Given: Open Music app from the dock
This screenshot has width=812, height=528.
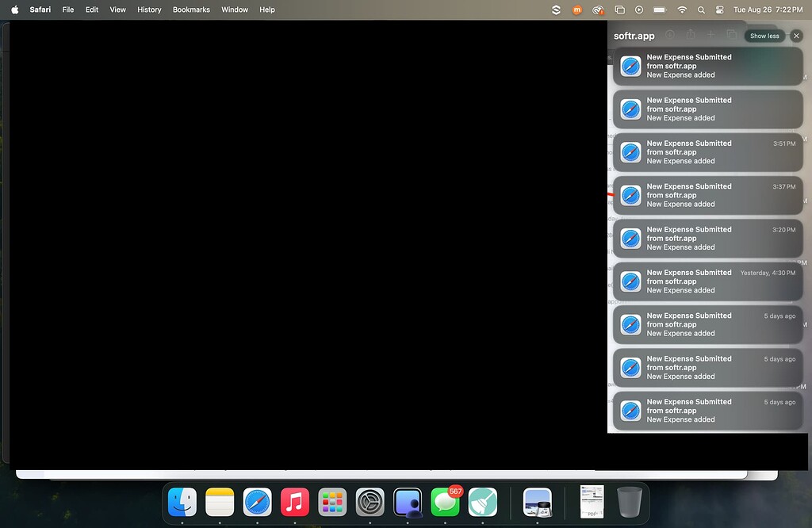Looking at the screenshot, I should point(295,502).
